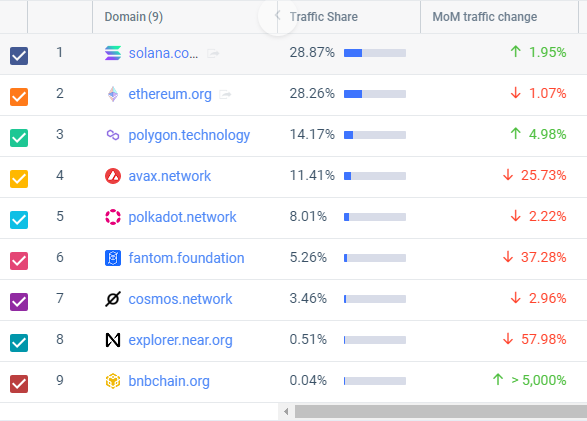Viewport: 587px width, 421px height.
Task: Click the polygon.technology traffic share bar
Action: [x=375, y=135]
